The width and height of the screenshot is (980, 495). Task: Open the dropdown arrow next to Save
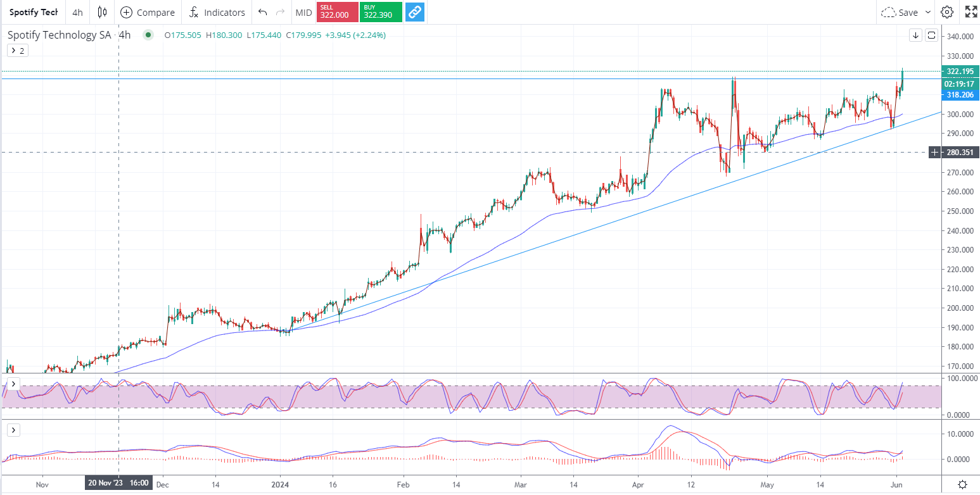click(928, 12)
